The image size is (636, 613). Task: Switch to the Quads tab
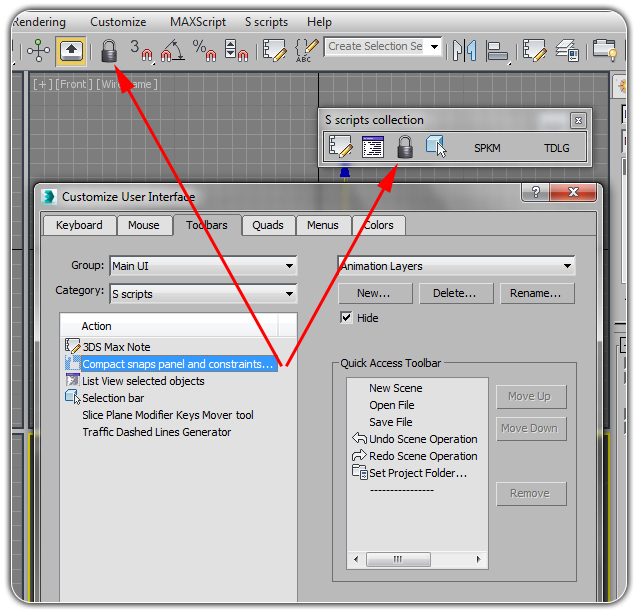[268, 225]
